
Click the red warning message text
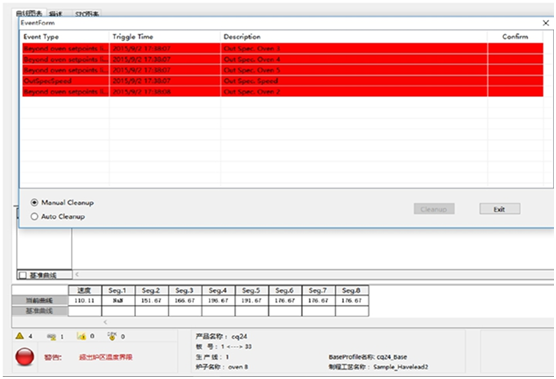pyautogui.click(x=106, y=357)
